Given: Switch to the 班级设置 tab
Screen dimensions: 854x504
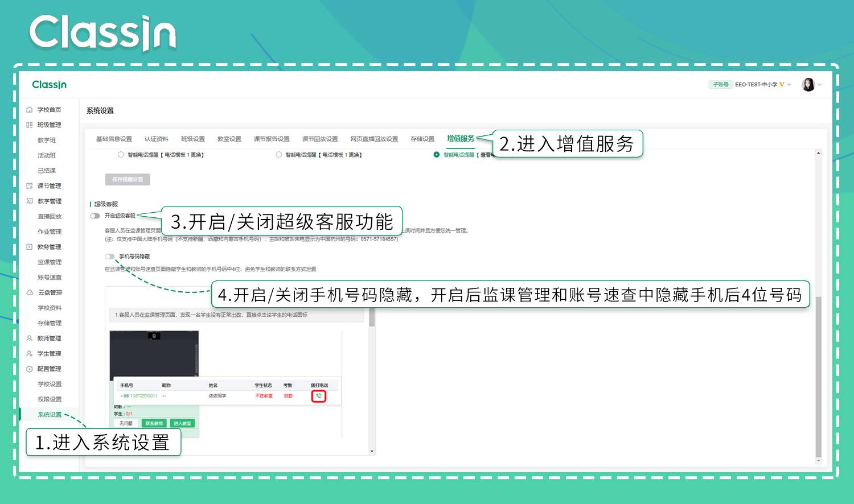Looking at the screenshot, I should coord(193,139).
